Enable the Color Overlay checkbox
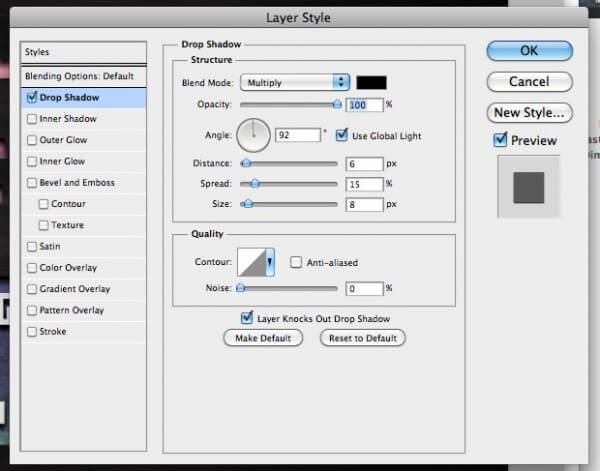This screenshot has height=471, width=600. [x=32, y=268]
